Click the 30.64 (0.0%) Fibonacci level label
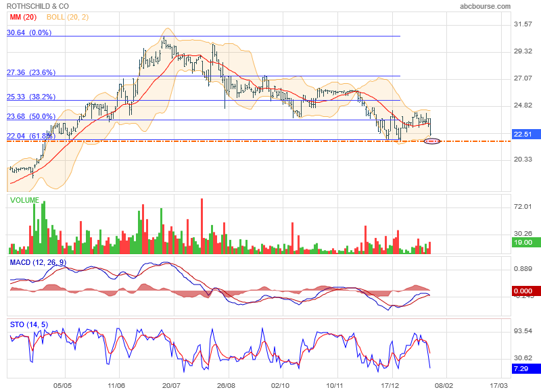Viewport: 541px width, 392px height. click(29, 32)
